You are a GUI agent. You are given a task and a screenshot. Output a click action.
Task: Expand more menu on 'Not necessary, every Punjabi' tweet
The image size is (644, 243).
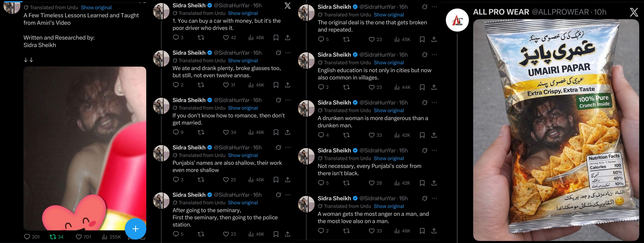(x=435, y=150)
